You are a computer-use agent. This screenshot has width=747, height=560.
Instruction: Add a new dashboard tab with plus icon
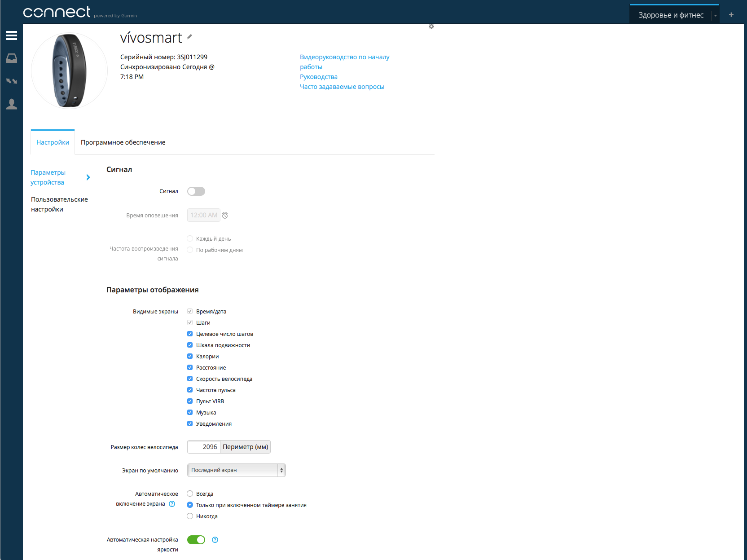click(x=731, y=15)
